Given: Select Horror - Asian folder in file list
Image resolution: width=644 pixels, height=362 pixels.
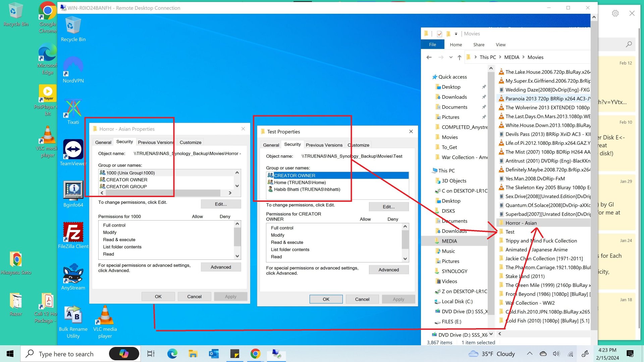Looking at the screenshot, I should (x=521, y=223).
